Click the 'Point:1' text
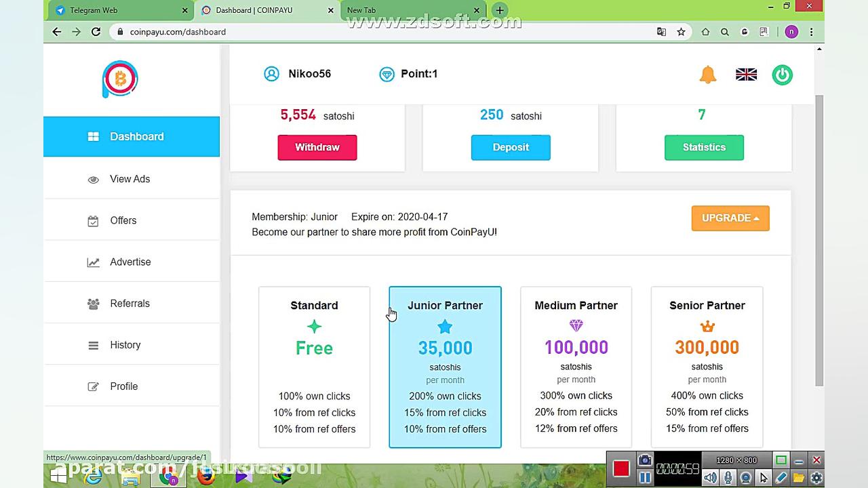This screenshot has width=868, height=488. [x=419, y=74]
